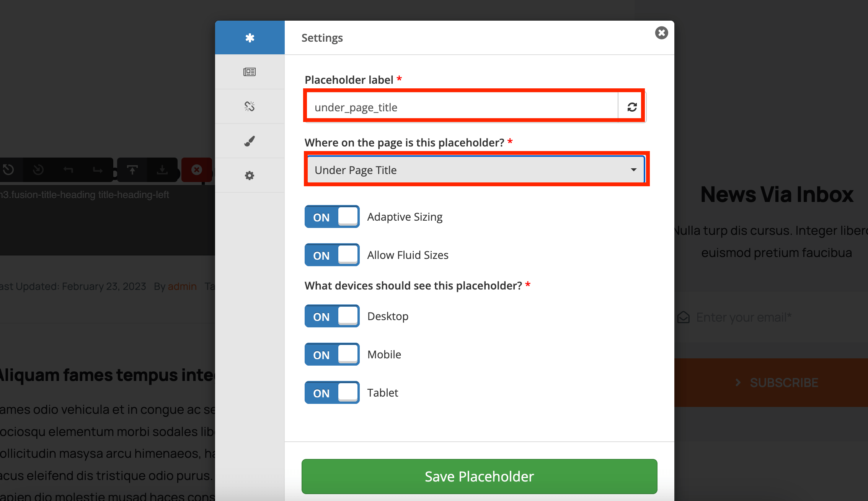Turn off Tablet device switch

[332, 393]
